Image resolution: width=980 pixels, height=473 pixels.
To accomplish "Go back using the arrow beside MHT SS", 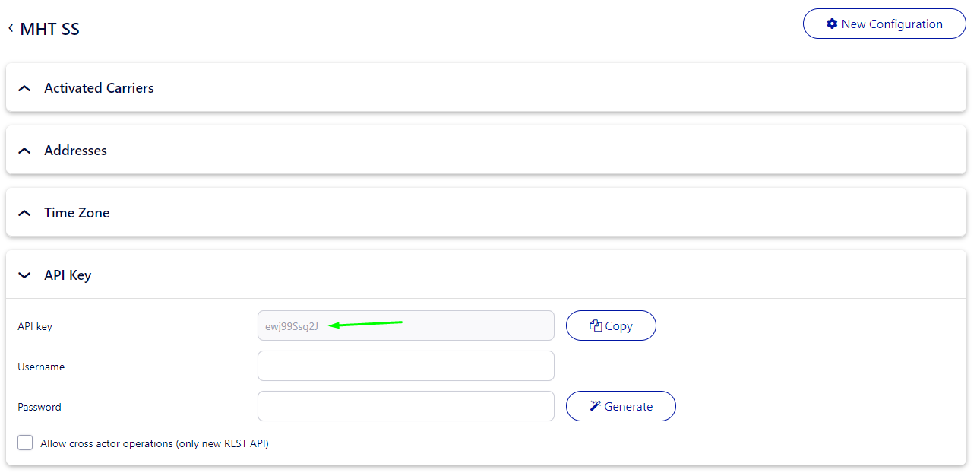I will tap(11, 28).
